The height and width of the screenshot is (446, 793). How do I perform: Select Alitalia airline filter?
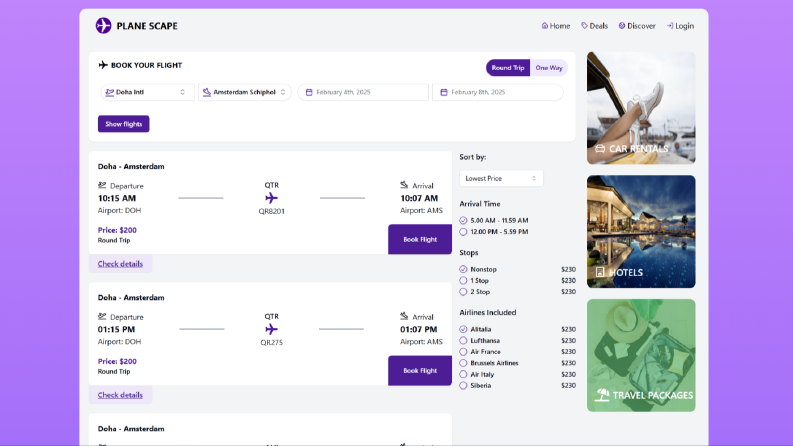(463, 329)
